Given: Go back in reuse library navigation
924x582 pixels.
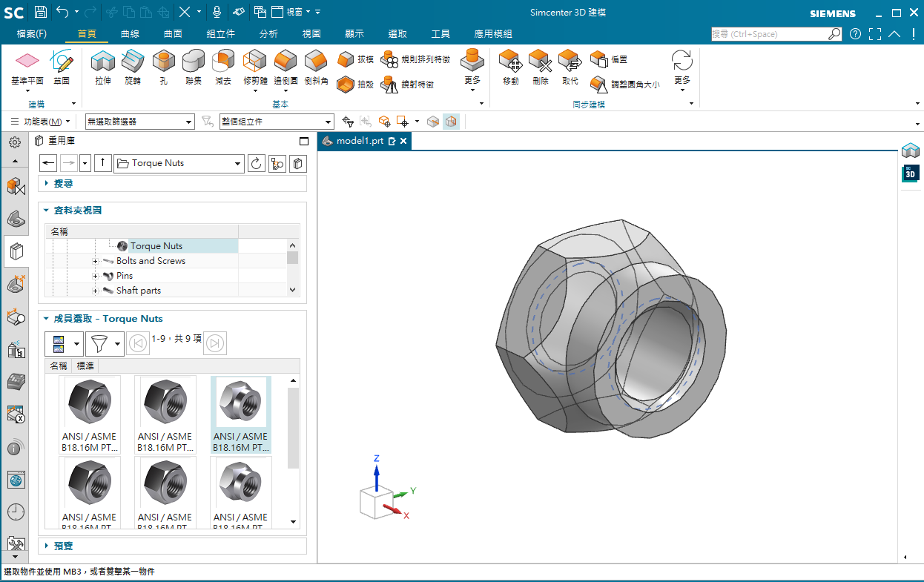Looking at the screenshot, I should click(48, 163).
